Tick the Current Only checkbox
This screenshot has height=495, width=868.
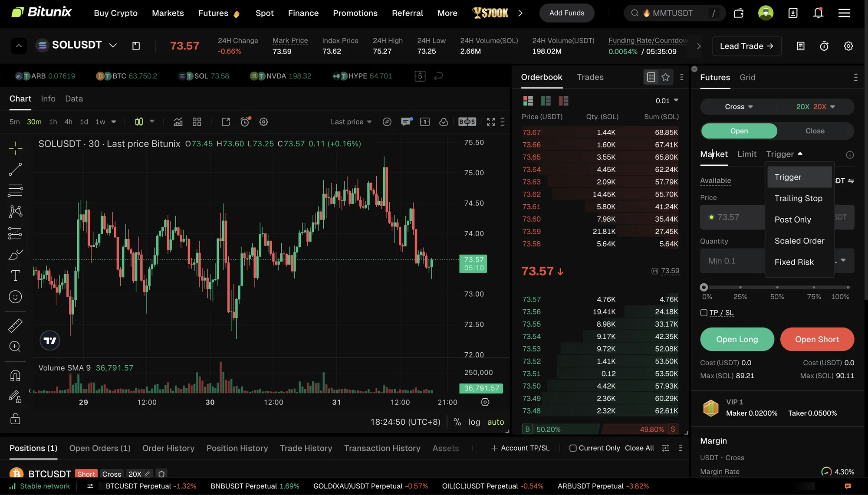(x=573, y=448)
